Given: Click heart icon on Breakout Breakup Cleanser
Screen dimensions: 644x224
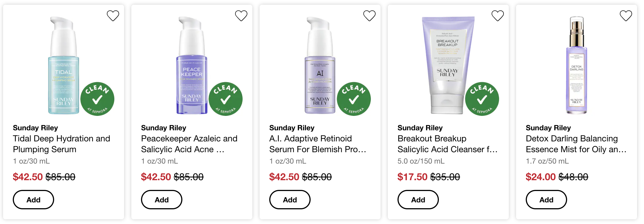Looking at the screenshot, I should coord(498,16).
